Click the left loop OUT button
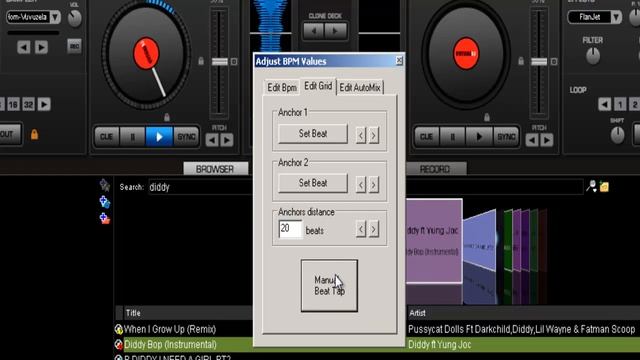 [x=9, y=134]
